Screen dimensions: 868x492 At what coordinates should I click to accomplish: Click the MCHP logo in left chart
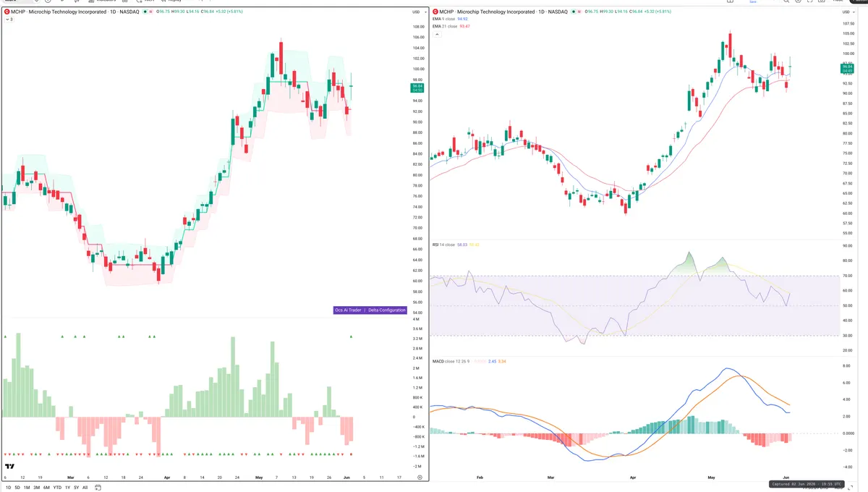[7, 12]
